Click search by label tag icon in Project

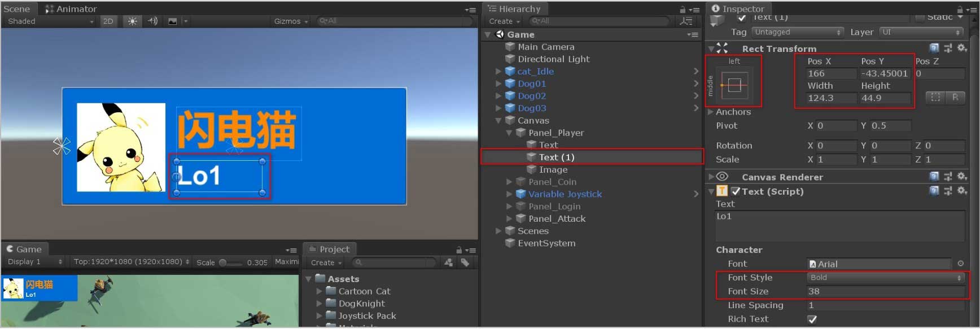point(465,262)
